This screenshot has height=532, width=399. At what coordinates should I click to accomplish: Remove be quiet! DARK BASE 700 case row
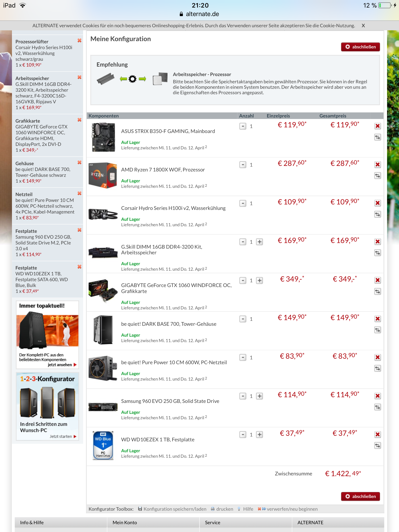[377, 319]
